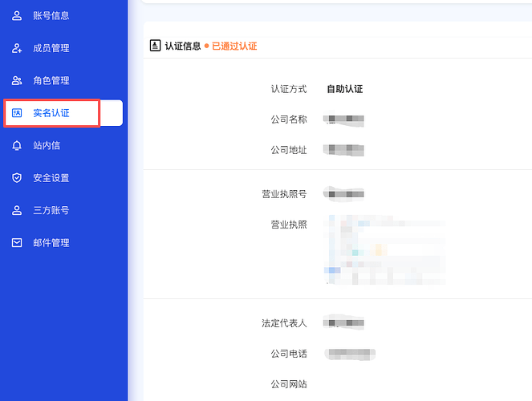Viewport: 532px width, 401px height.
Task: Click the 三方账号 person icon
Action: click(x=17, y=210)
